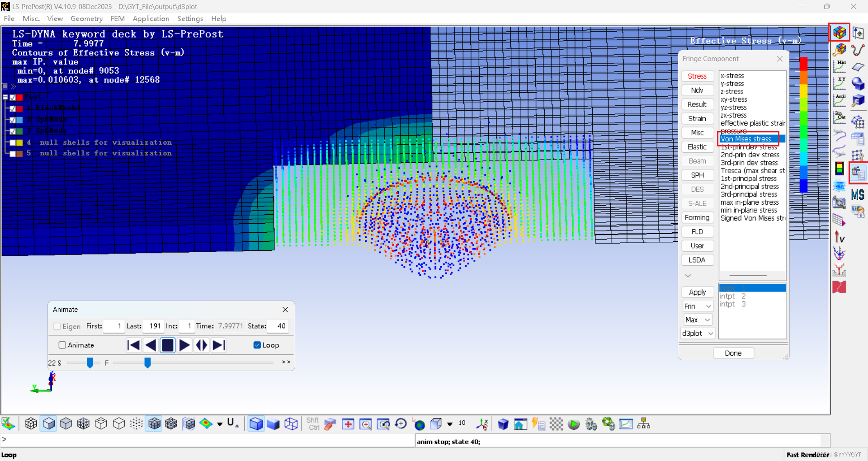Click the command line input field

tap(208, 440)
